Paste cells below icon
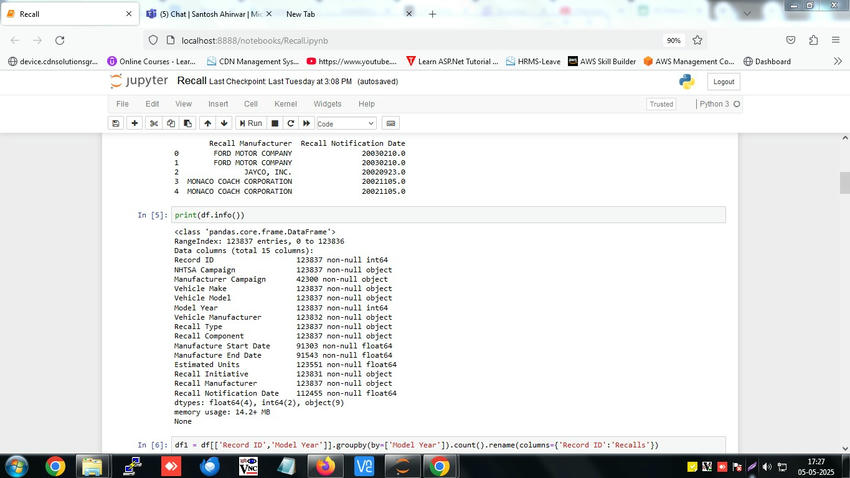 (x=188, y=124)
